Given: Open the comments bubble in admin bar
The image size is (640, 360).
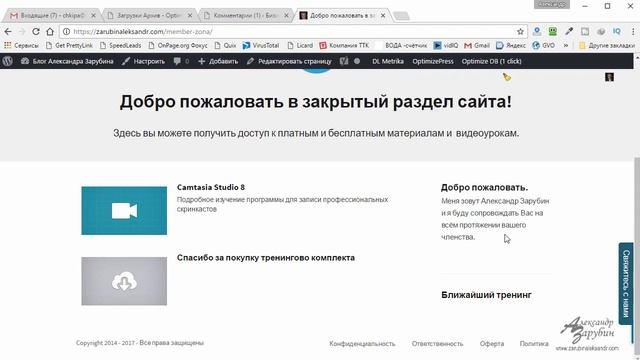Looking at the screenshot, I should 181,61.
